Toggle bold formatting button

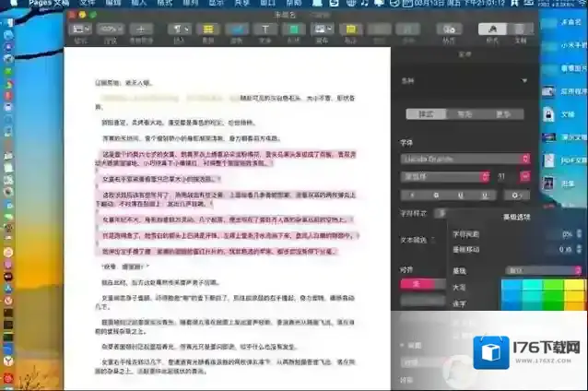[x=413, y=195]
